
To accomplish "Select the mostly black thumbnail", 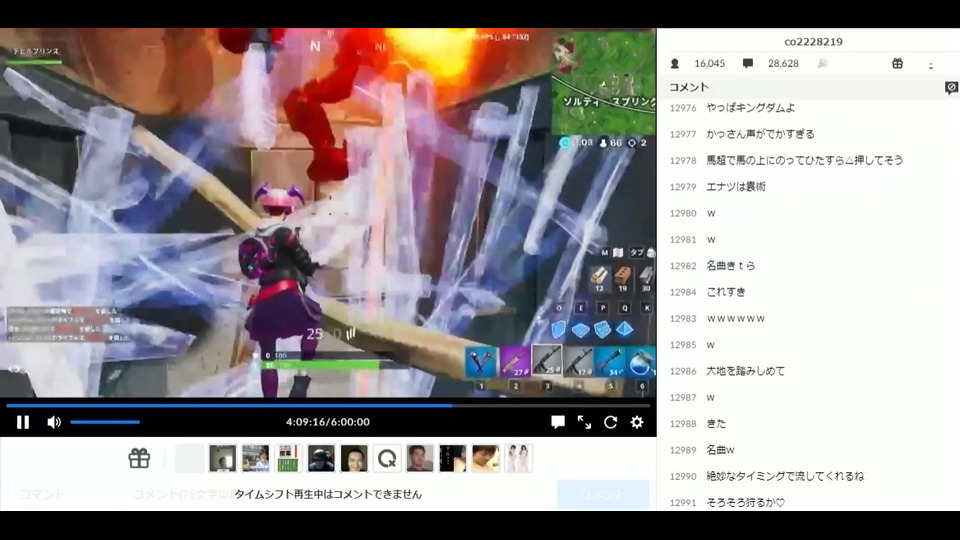I will [452, 458].
